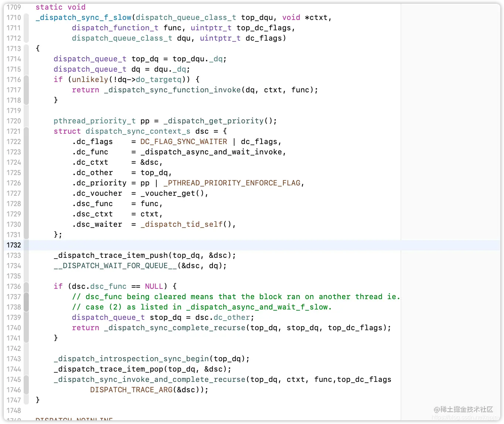Screen dimensions: 504x424
Task: Click DISPATCH_TRACE_ARG macro
Action: (131, 390)
